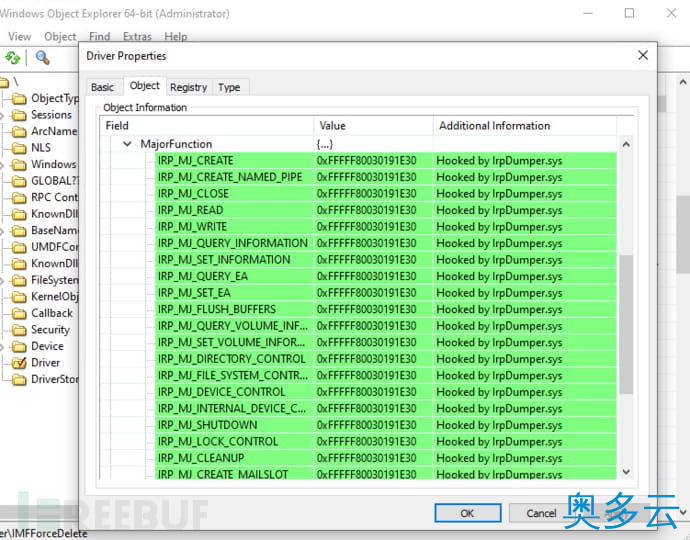This screenshot has width=690, height=540.
Task: Select the IRP_MJ_CREATE_MAILSLOT row
Action: click(x=385, y=473)
